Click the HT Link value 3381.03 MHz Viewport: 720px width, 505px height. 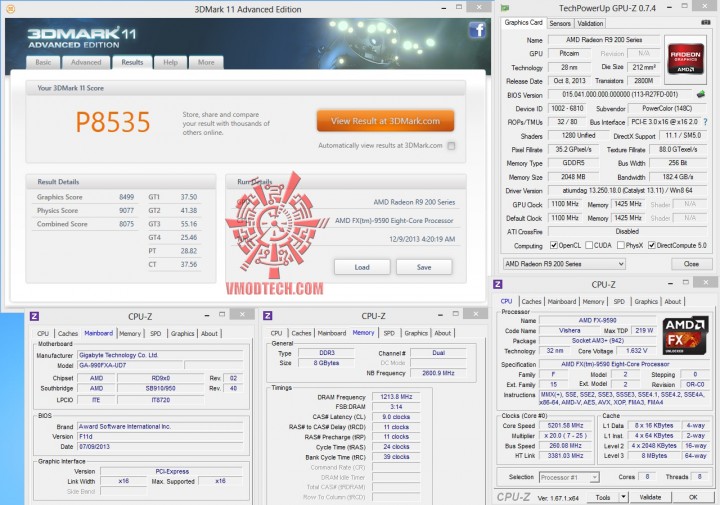pyautogui.click(x=565, y=456)
